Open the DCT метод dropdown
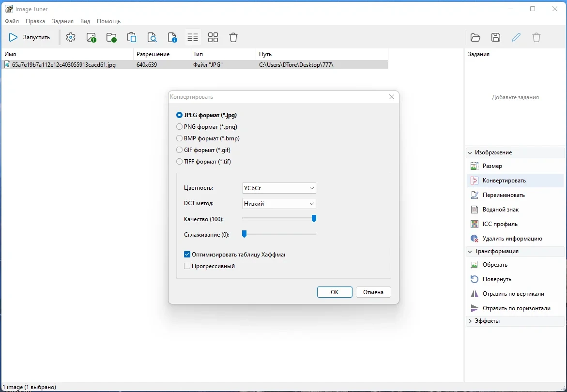 pos(279,204)
